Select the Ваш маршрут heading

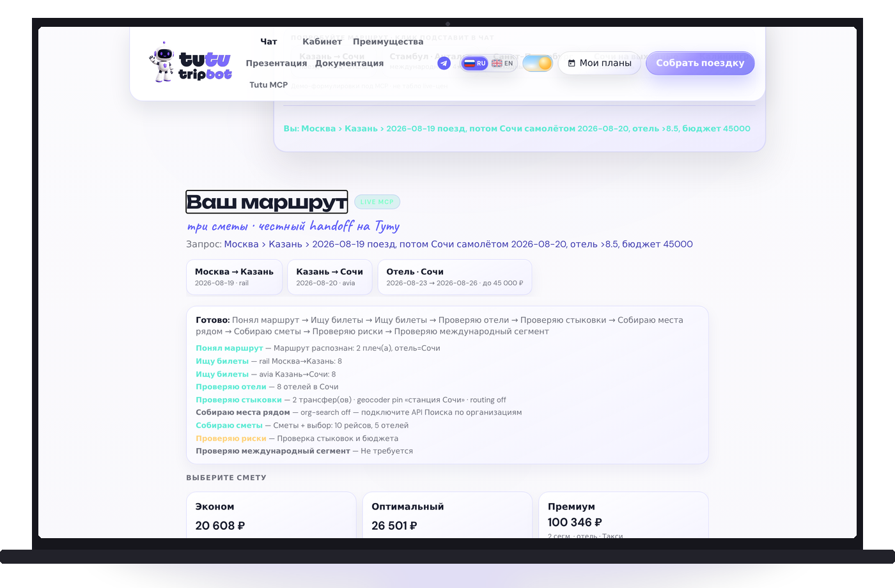pos(267,202)
